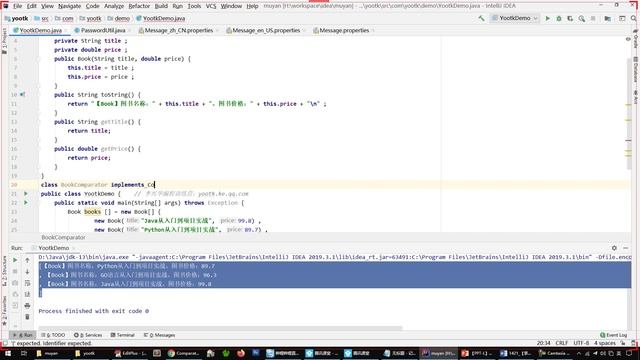Click the run gutter arrow beside YootkDemo class

pyautogui.click(x=26, y=193)
